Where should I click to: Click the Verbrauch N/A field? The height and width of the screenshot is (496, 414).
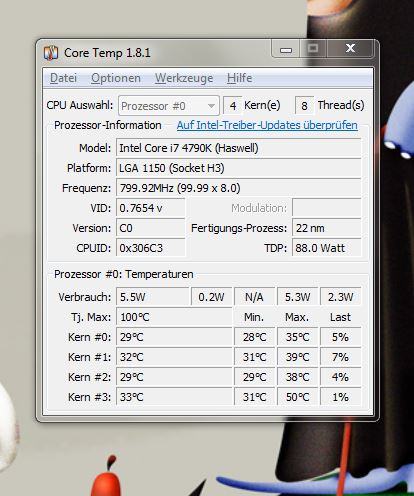255,297
